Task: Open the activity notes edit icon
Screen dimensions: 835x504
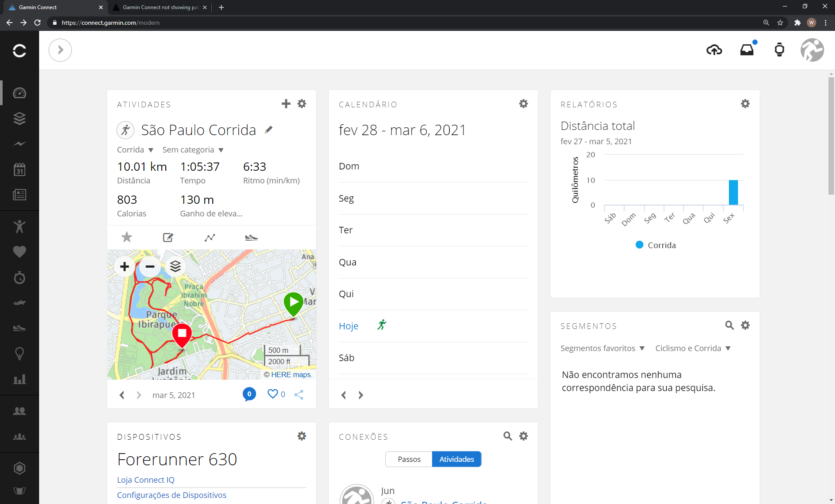Action: (x=168, y=237)
